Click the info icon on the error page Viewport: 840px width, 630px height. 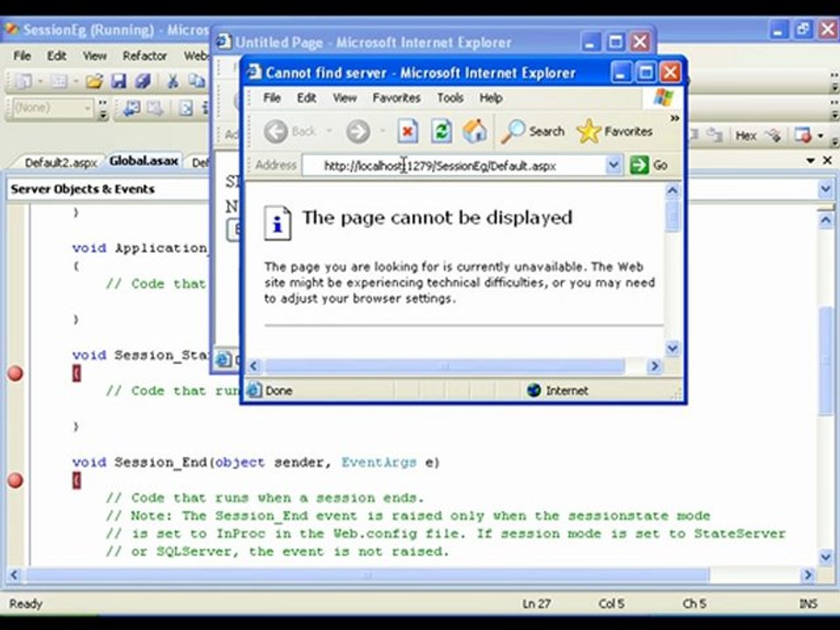(x=277, y=223)
